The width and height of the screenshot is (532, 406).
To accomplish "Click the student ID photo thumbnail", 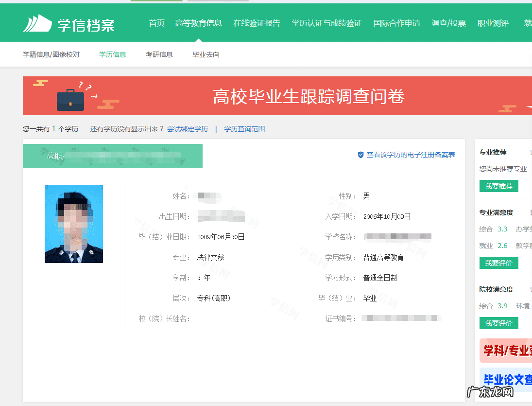I will point(74,224).
